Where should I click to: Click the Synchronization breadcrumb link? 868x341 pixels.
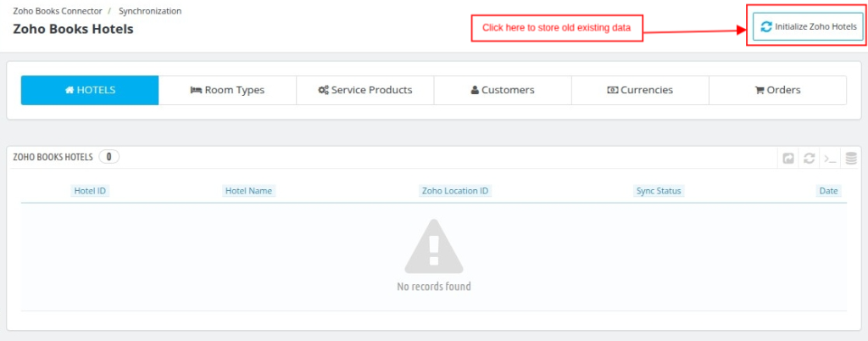point(150,10)
